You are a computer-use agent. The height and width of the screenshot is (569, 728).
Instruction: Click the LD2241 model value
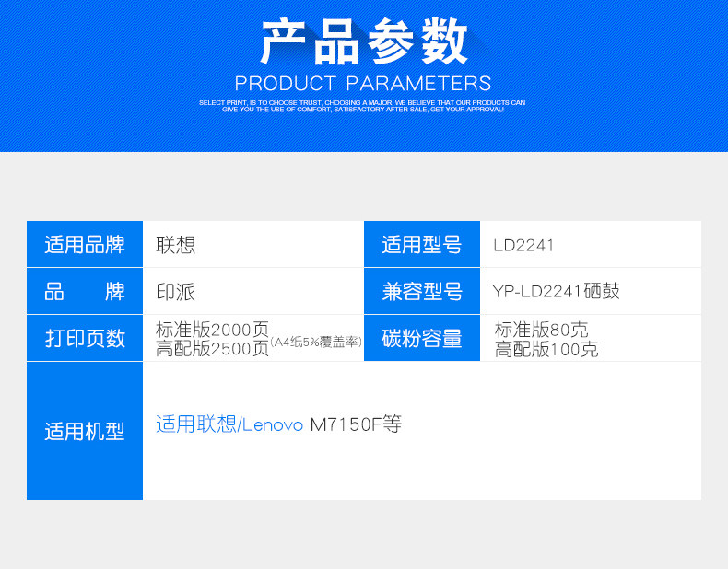point(523,245)
